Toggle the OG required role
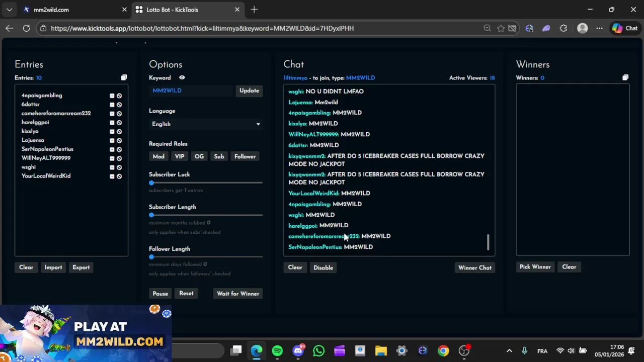 pyautogui.click(x=199, y=156)
